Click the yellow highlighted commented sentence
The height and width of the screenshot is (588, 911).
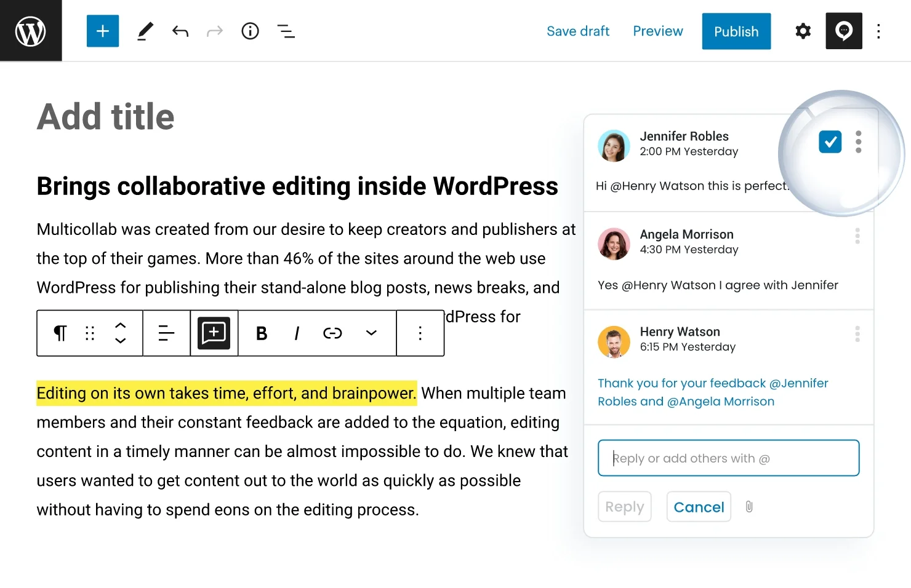click(x=227, y=393)
